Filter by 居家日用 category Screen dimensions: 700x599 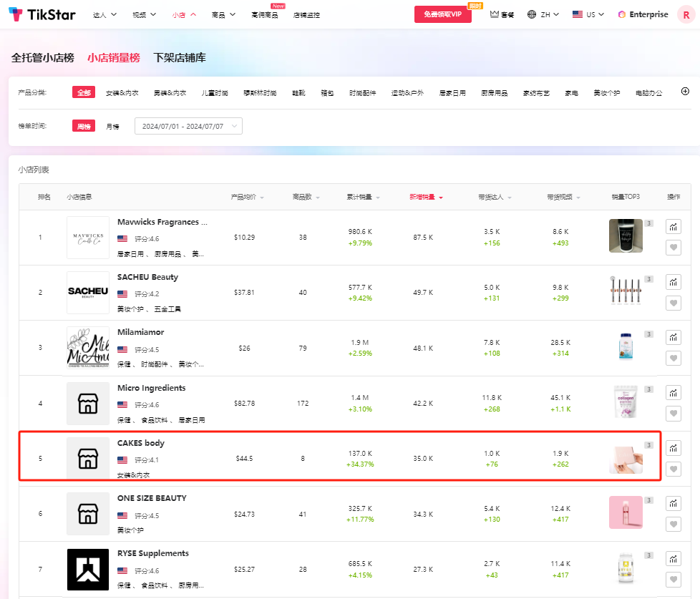click(452, 93)
